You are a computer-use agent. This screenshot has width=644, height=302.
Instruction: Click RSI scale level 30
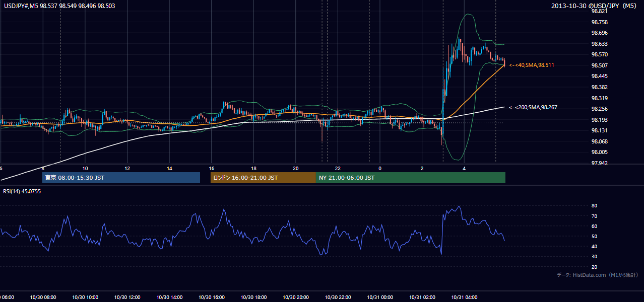coord(594,257)
